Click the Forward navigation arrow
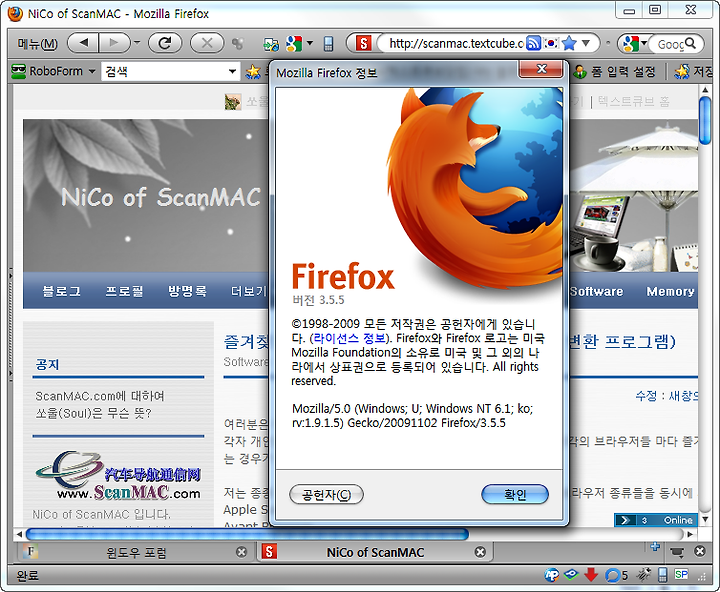 [x=113, y=43]
